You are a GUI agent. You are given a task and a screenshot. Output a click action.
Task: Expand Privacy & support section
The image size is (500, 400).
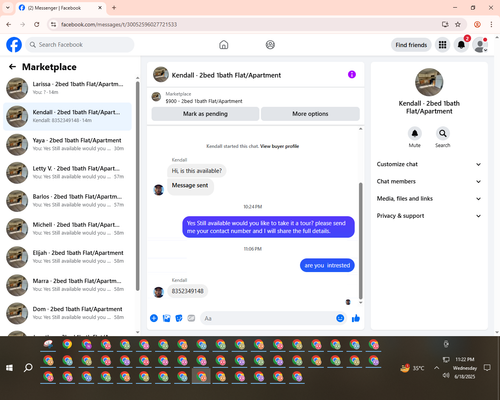tap(429, 216)
